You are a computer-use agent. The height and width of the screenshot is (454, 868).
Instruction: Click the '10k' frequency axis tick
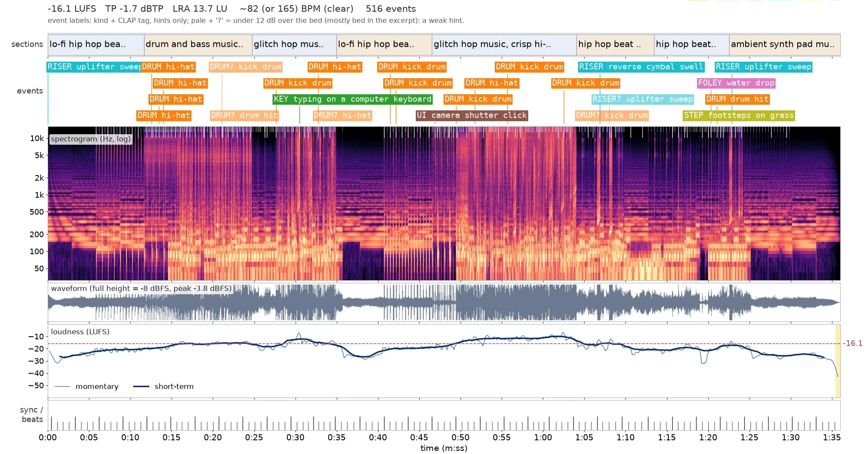(x=37, y=139)
